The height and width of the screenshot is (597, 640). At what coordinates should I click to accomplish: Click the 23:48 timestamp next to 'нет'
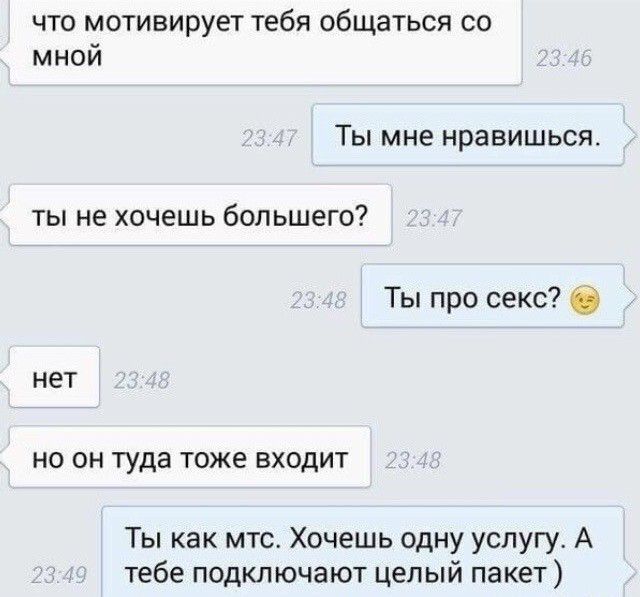tap(141, 381)
